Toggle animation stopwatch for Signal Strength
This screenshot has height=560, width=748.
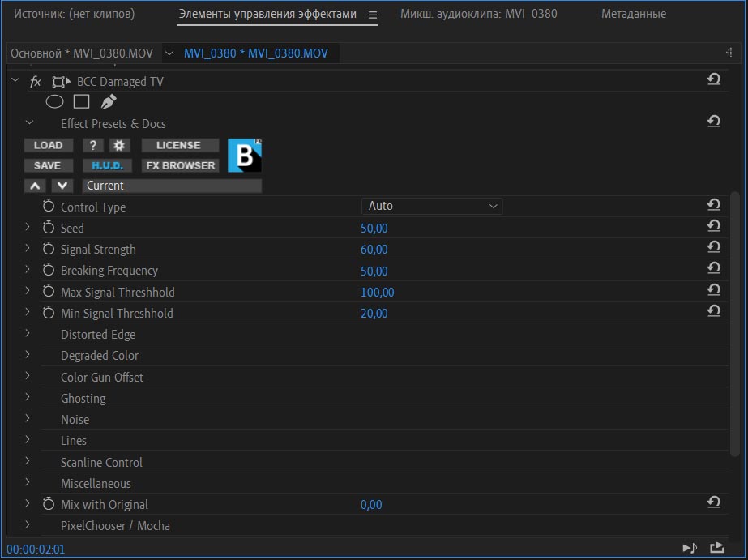pos(49,249)
